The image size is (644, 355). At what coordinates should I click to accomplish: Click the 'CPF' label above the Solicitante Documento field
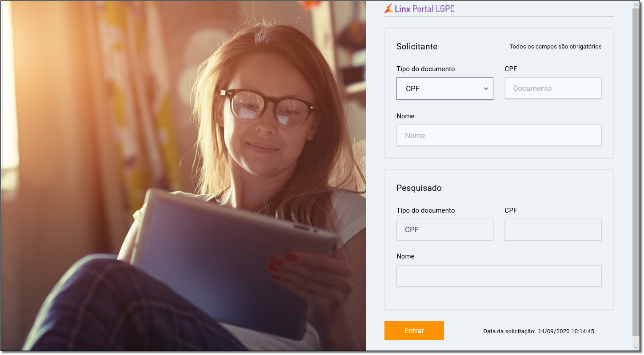(511, 69)
